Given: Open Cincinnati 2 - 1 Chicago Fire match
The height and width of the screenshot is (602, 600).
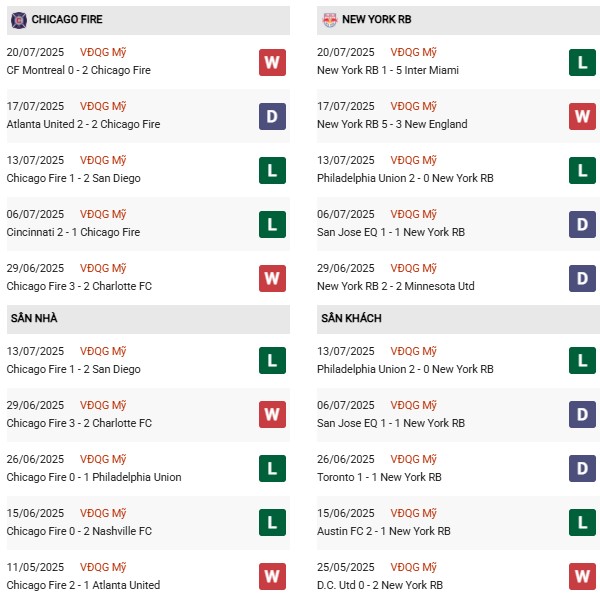Looking at the screenshot, I should click(73, 232).
